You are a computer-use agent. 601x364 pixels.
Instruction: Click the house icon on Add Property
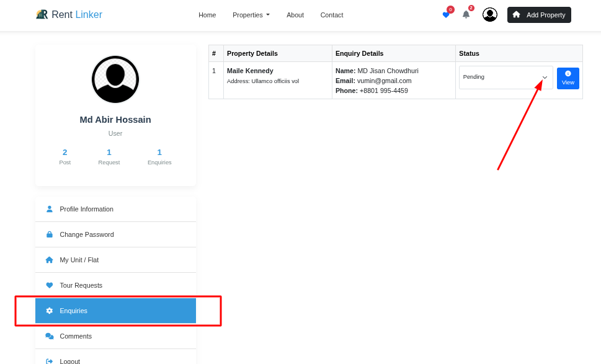coord(516,14)
